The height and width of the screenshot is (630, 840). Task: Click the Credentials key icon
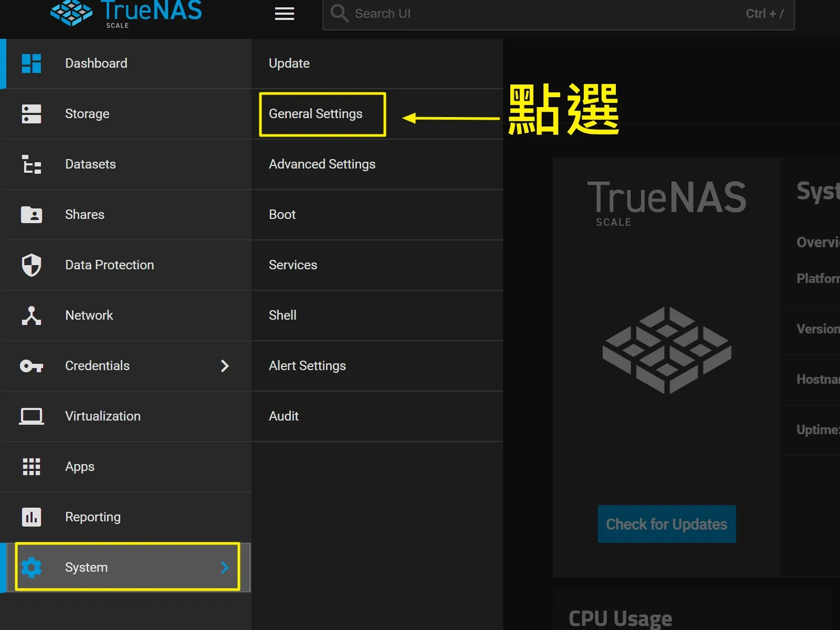31,366
